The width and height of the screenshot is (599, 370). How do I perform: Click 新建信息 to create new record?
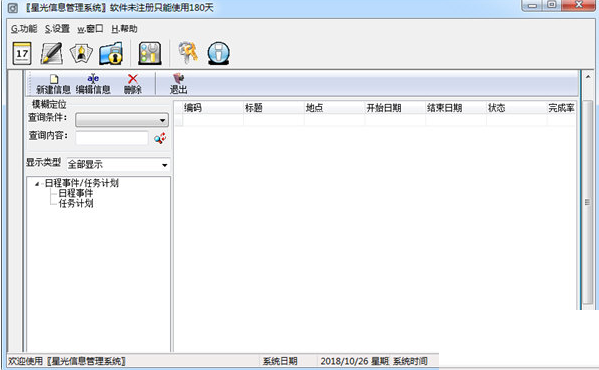pos(53,84)
